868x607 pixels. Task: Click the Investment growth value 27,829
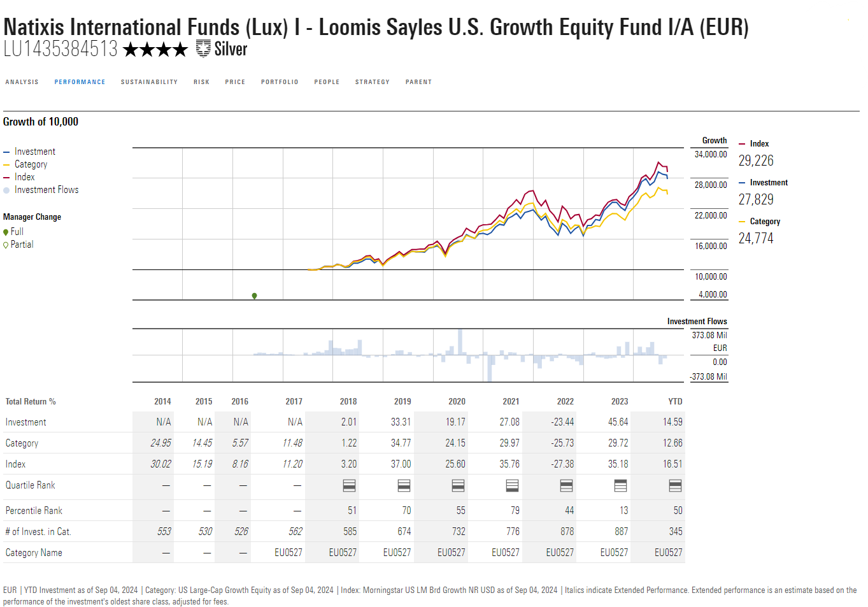pyautogui.click(x=756, y=199)
